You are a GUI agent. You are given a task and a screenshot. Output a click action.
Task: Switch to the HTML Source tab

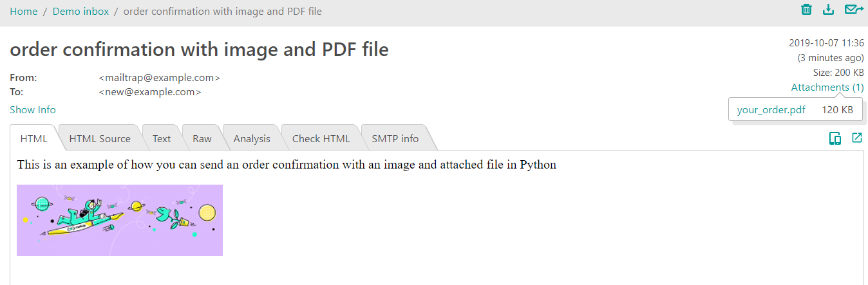click(100, 138)
